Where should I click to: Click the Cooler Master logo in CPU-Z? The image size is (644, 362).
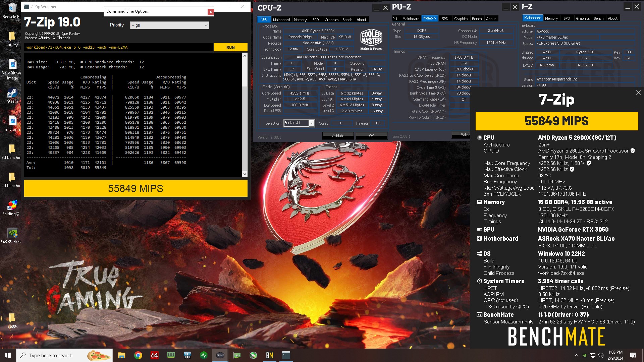pos(371,40)
